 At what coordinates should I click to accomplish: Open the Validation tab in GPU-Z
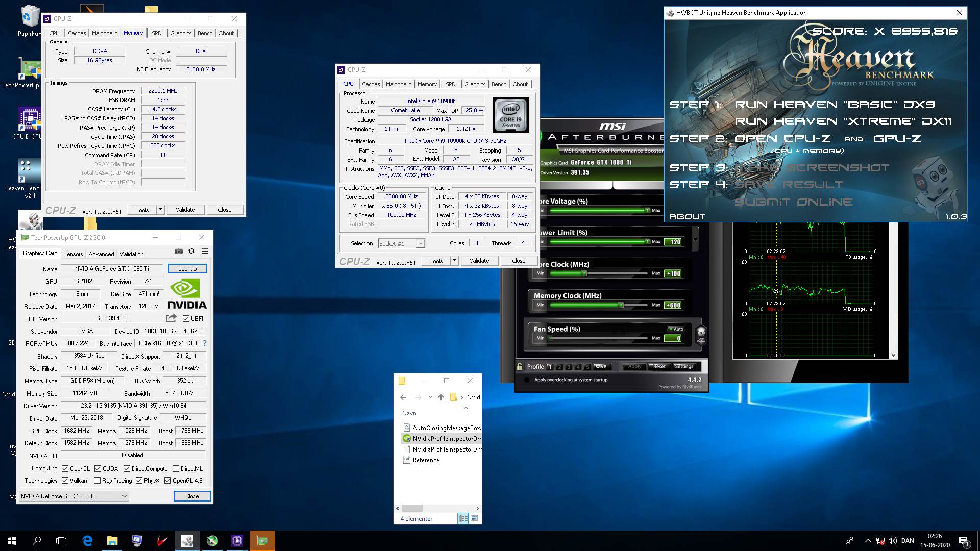click(132, 254)
